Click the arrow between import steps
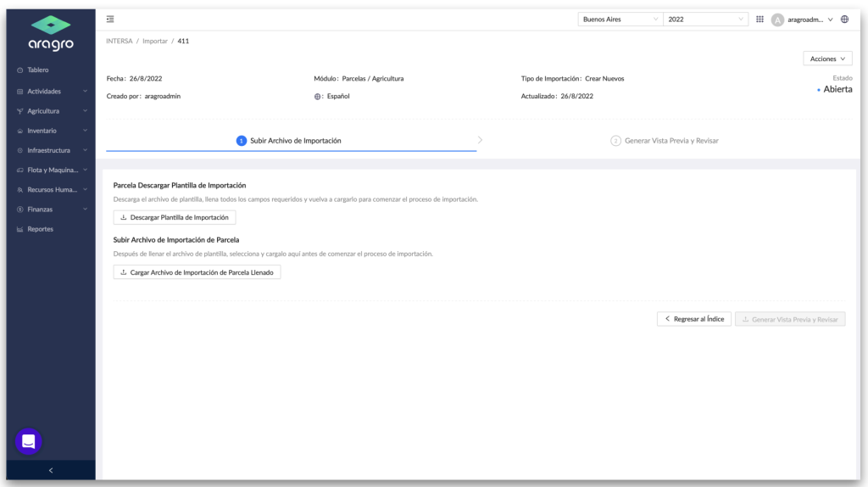Viewport: 868px width, 487px height. [480, 140]
